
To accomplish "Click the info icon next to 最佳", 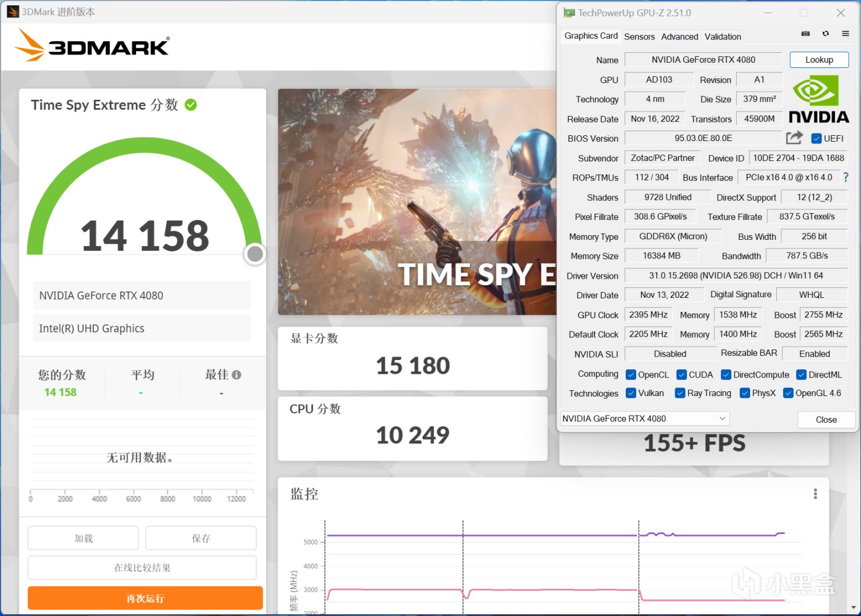I will click(236, 375).
